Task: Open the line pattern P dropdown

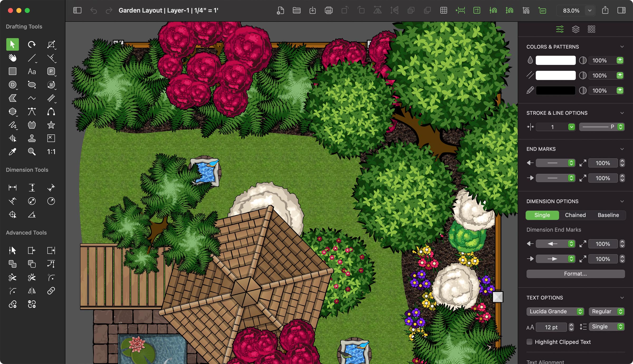Action: [x=602, y=127]
